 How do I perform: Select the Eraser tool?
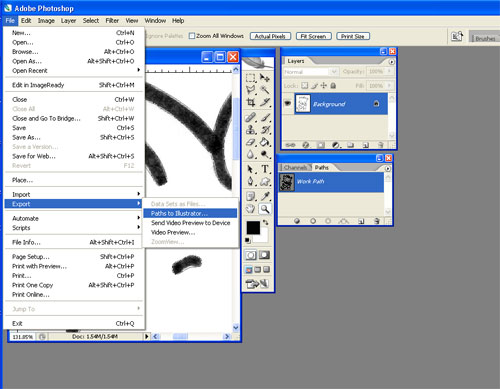point(251,142)
